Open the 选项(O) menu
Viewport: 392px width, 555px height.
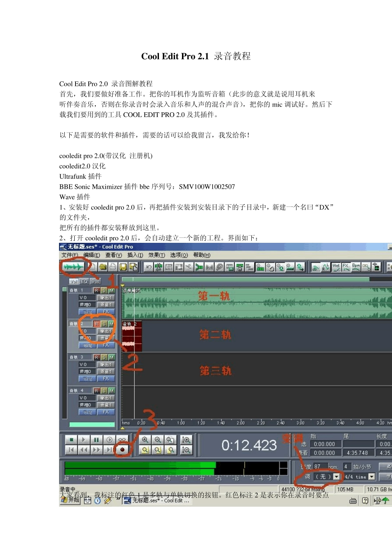(179, 255)
